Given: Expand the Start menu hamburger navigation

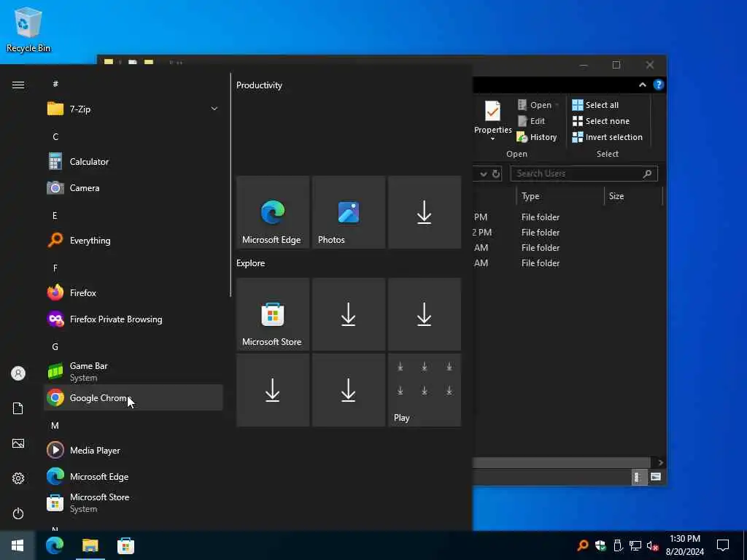Looking at the screenshot, I should click(18, 85).
